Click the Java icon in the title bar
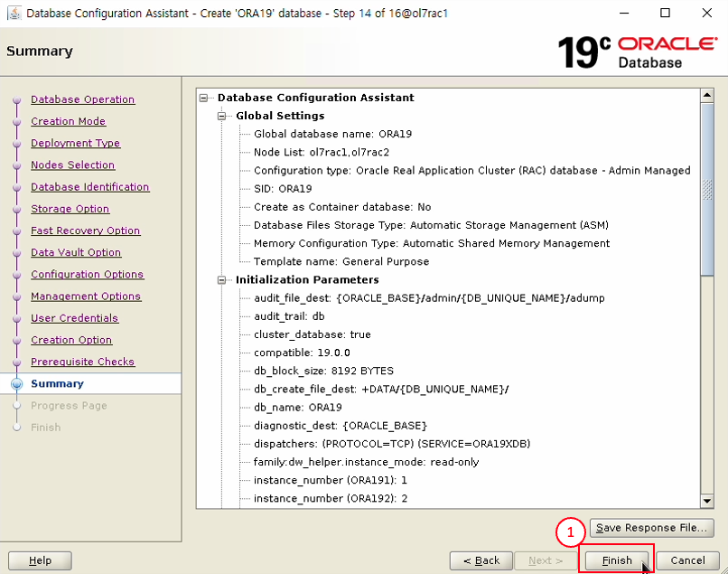 coord(13,14)
